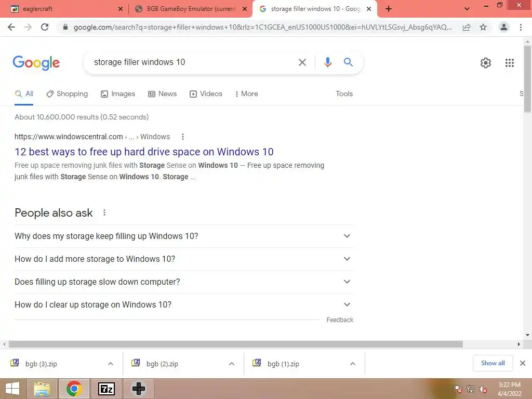Viewport: 532px width, 399px height.
Task: Open Chrome three-dot menu
Action: click(x=521, y=27)
